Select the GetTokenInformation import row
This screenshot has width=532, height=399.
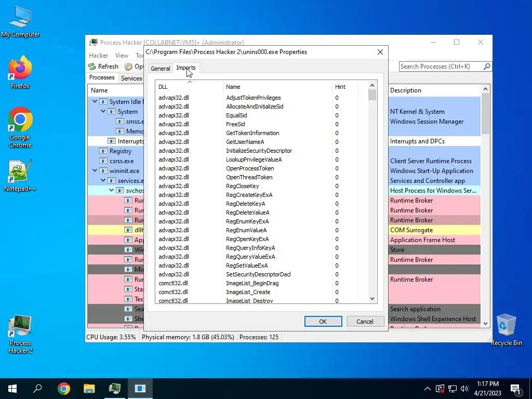click(x=262, y=133)
